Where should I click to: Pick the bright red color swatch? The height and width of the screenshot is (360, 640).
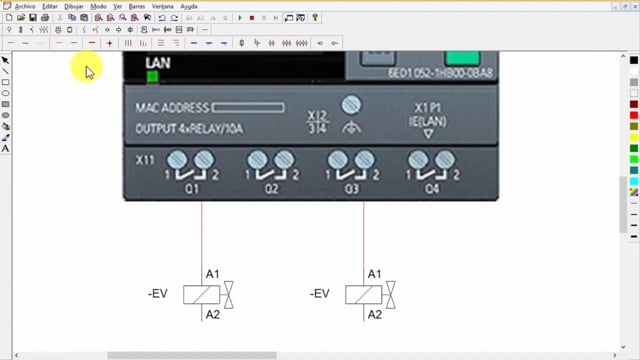(634, 116)
